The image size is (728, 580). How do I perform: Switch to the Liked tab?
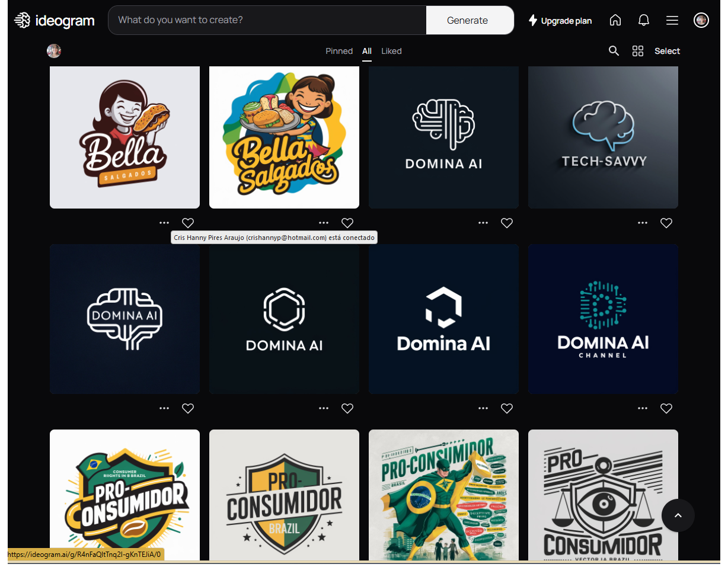click(x=391, y=51)
